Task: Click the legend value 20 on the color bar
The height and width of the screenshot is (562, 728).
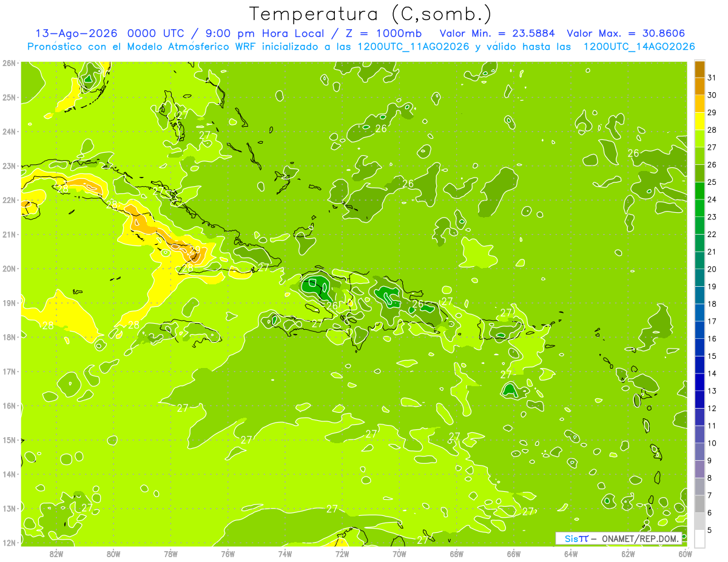Action: [712, 269]
